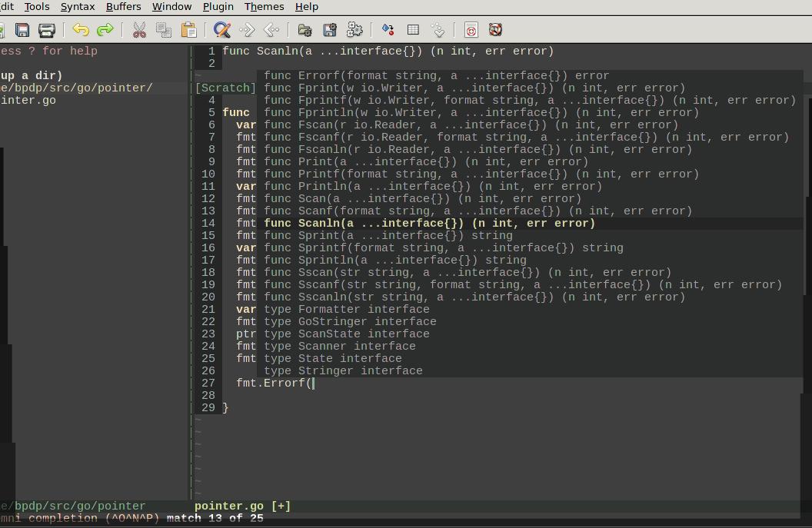The image size is (812, 528).
Task: Select the Sprintf completion entry
Action: click(530, 248)
